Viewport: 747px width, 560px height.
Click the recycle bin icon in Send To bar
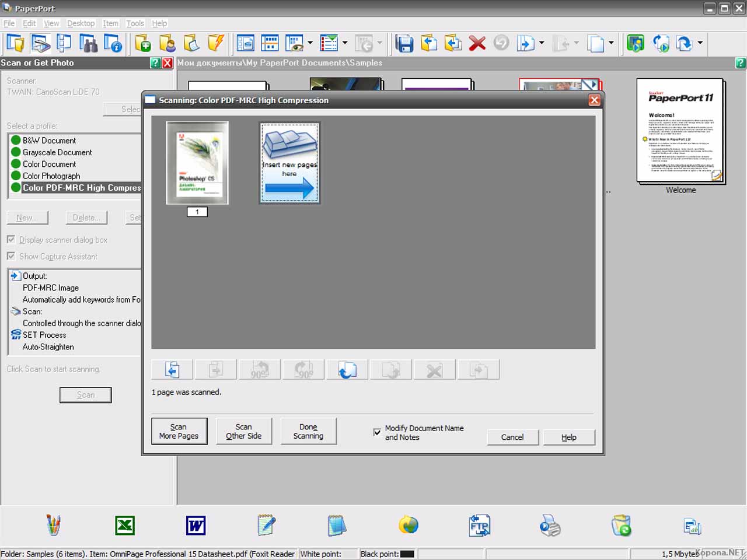pyautogui.click(x=622, y=526)
